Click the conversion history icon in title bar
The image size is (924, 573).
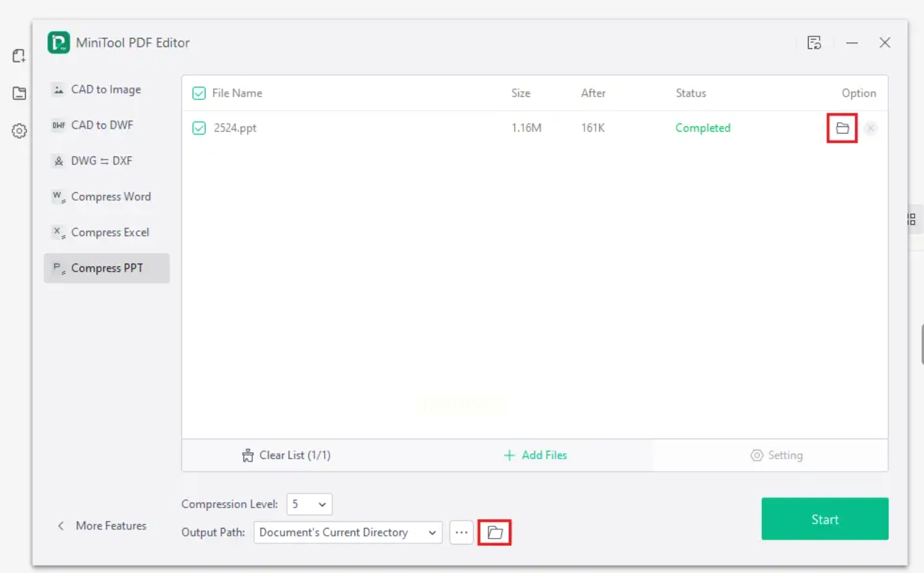[814, 43]
